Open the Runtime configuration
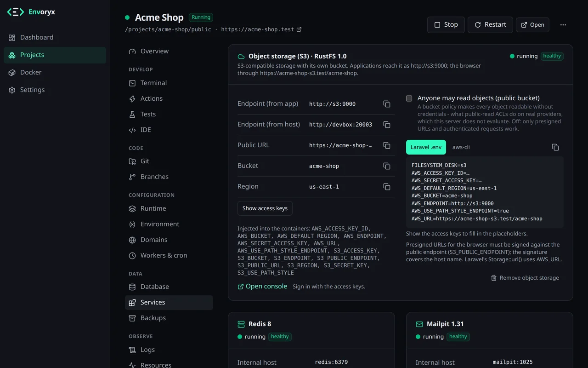 coord(169,208)
